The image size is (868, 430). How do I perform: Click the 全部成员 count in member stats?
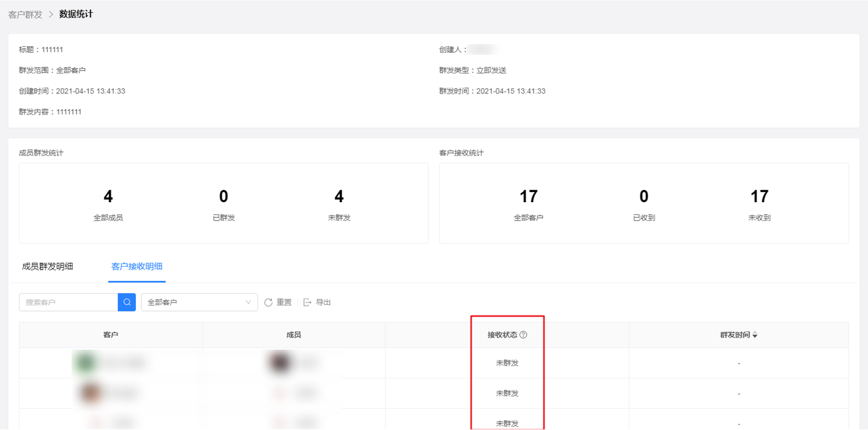(x=108, y=196)
